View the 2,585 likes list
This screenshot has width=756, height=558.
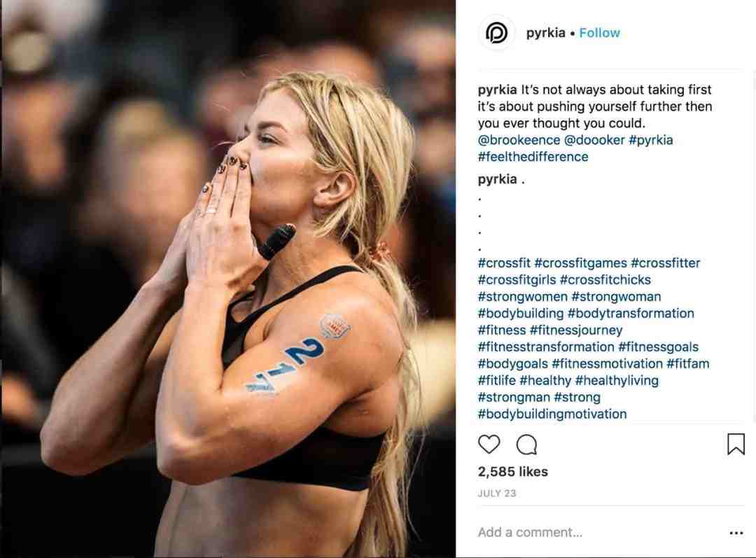point(513,472)
